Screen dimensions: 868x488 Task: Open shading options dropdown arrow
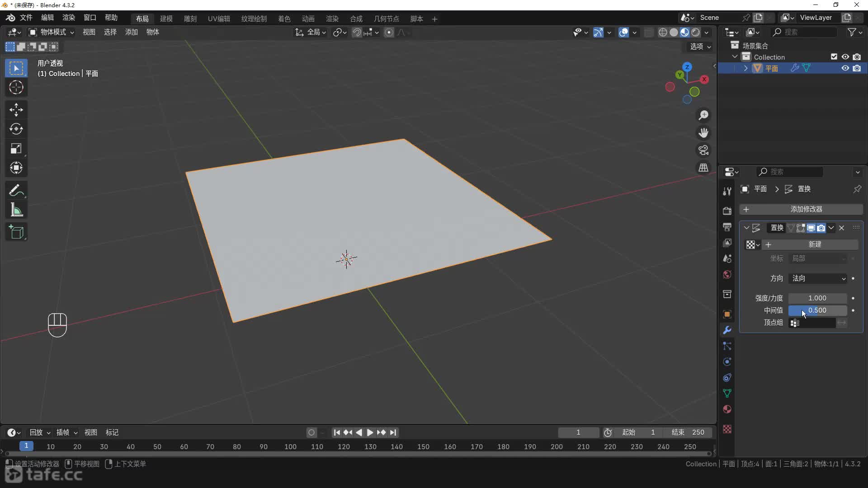click(x=707, y=32)
